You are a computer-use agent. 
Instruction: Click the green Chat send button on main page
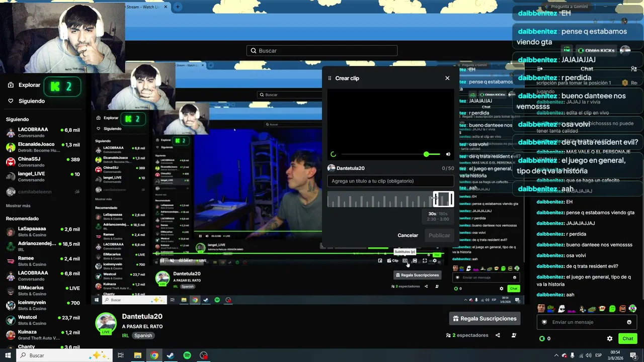tap(627, 339)
